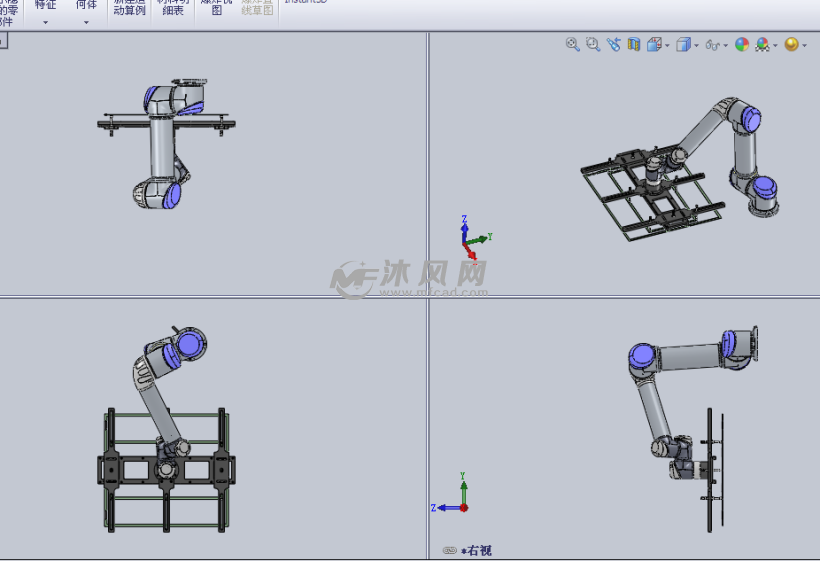Open the Apply Scene dropdown arrow

pos(775,46)
